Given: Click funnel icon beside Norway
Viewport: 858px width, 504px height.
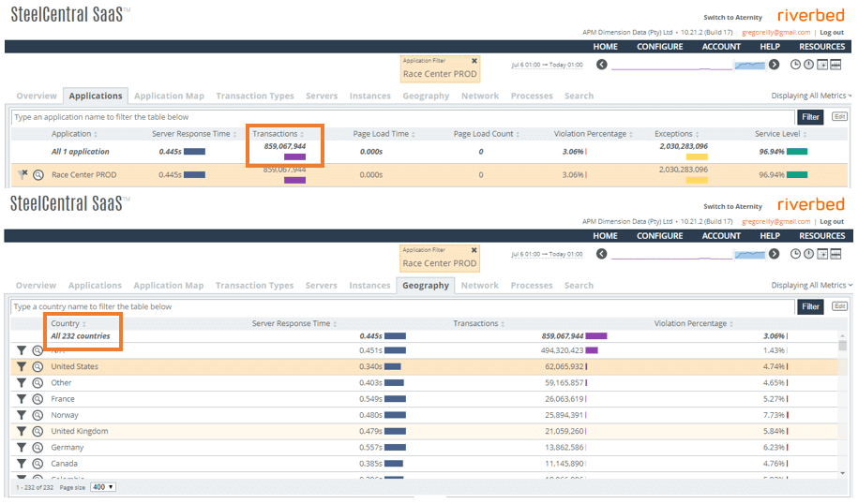Looking at the screenshot, I should [22, 415].
